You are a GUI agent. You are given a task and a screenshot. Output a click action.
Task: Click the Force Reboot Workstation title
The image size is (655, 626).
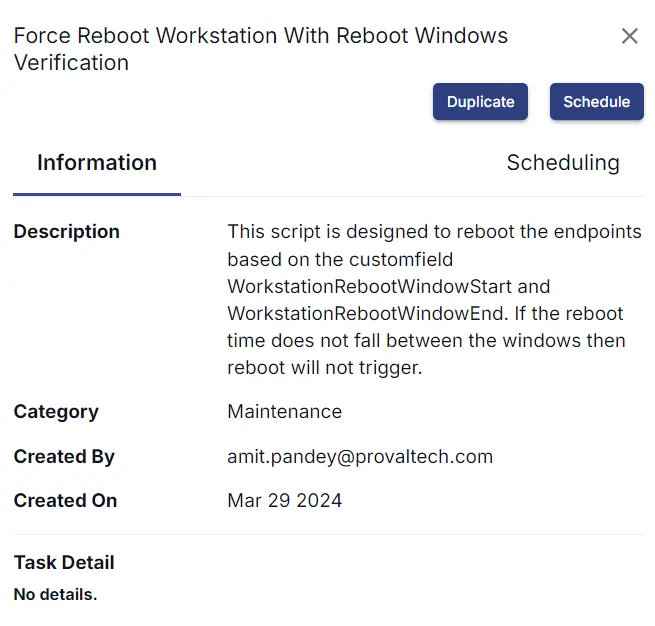(261, 49)
